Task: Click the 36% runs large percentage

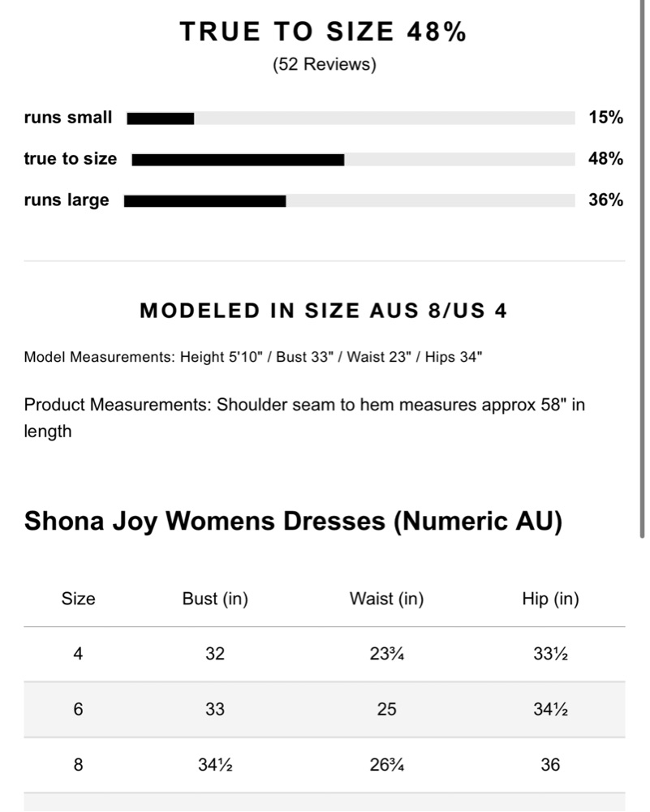Action: [x=605, y=200]
